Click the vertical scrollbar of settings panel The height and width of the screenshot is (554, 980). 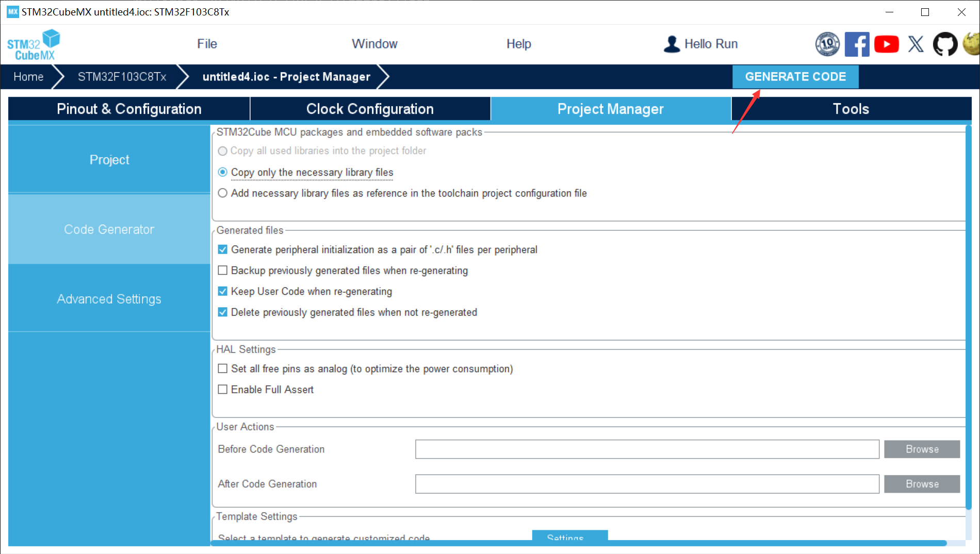pos(968,317)
